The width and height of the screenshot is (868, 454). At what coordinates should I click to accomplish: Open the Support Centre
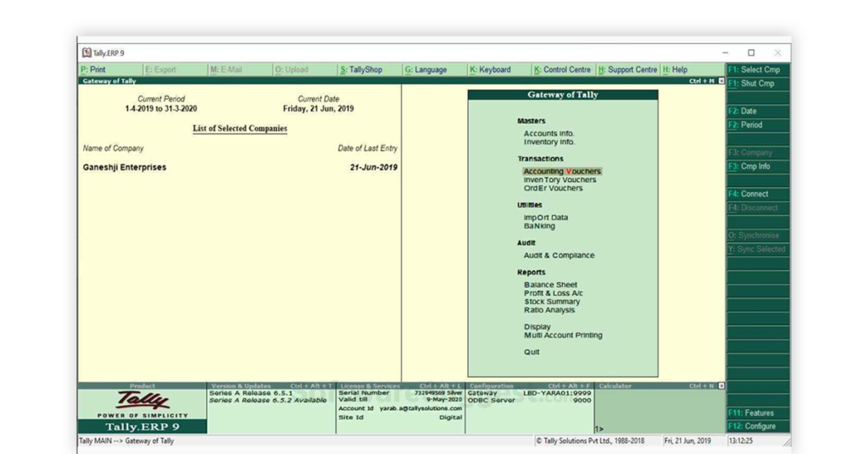[x=628, y=69]
